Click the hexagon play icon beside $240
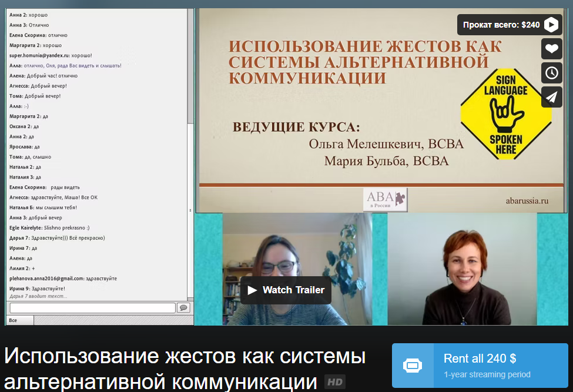 pos(551,25)
